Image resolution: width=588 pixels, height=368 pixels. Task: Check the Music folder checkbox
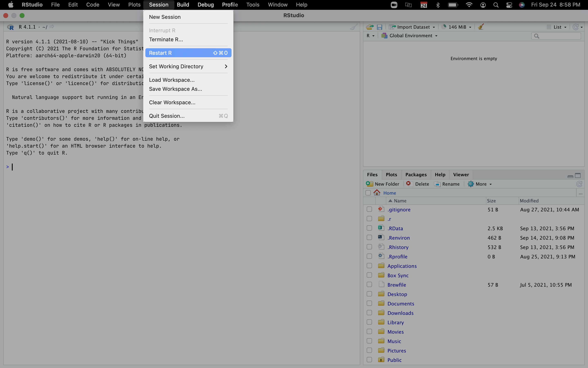click(369, 341)
